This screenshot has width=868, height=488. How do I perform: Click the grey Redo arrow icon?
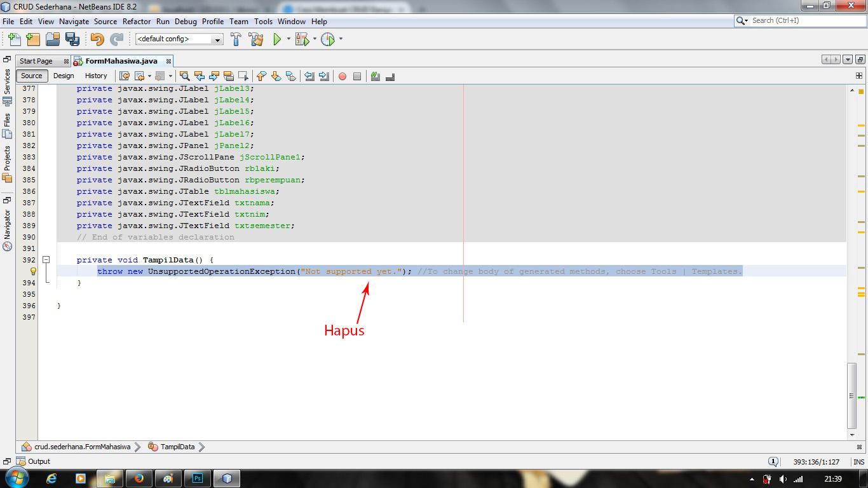click(x=116, y=39)
